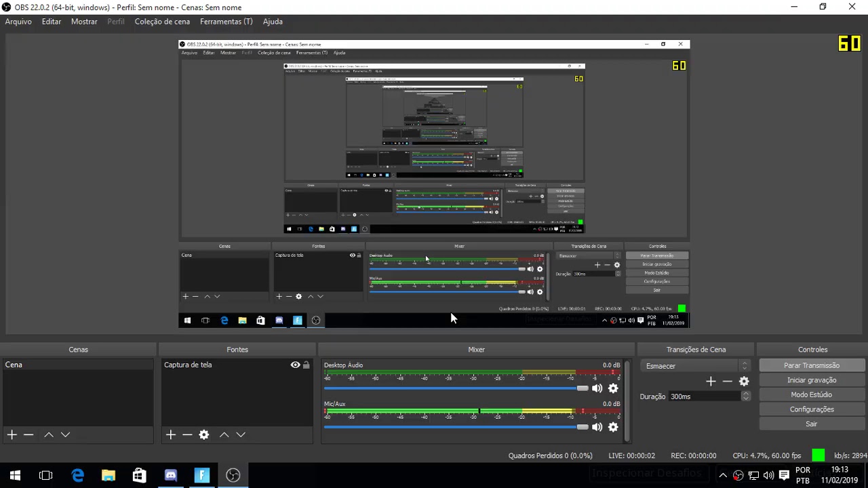The image size is (868, 488).
Task: Remove selected scene with minus icon
Action: pos(28,434)
